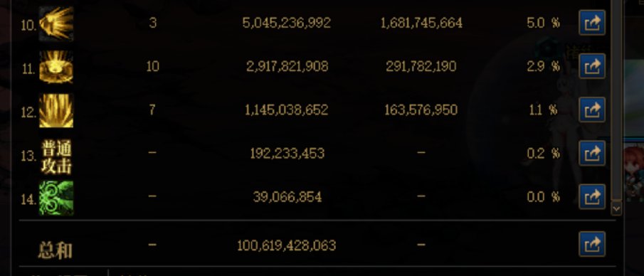
Task: Select the green swirl skill icon in row 14
Action: [56, 198]
